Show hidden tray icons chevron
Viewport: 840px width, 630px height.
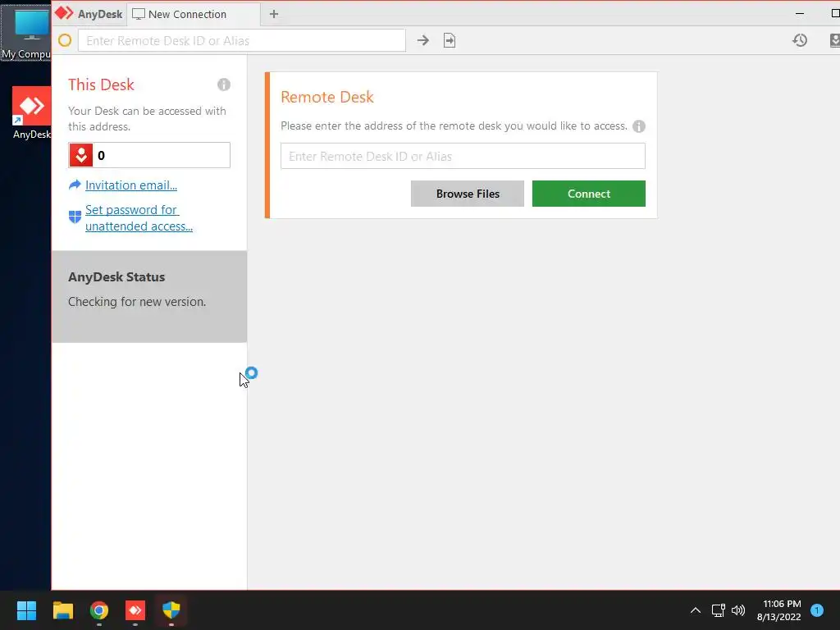pyautogui.click(x=696, y=610)
